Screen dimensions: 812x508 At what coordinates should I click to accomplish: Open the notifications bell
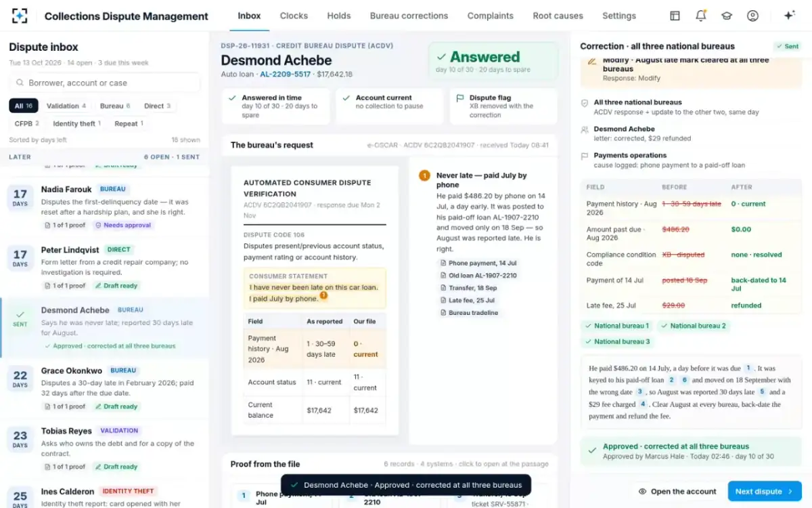pyautogui.click(x=701, y=16)
